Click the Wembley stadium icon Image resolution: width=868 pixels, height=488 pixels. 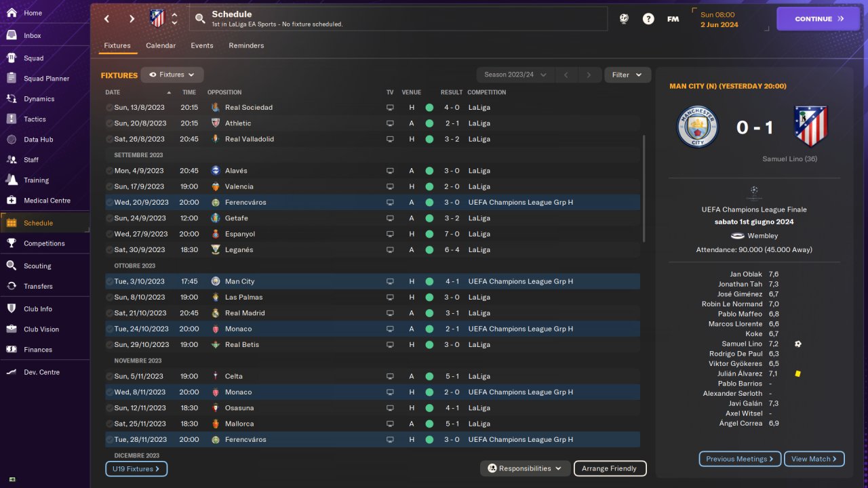[x=738, y=236]
